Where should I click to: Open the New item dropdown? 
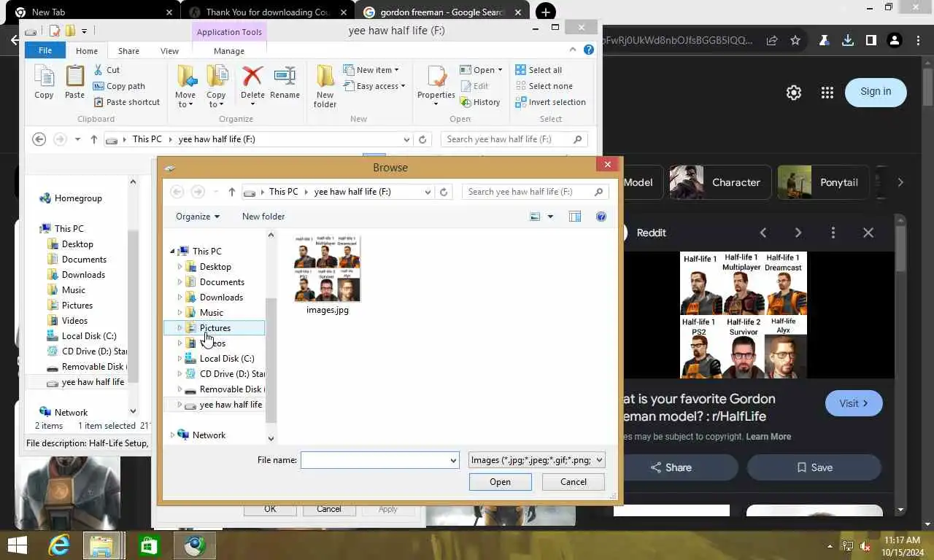pyautogui.click(x=371, y=70)
